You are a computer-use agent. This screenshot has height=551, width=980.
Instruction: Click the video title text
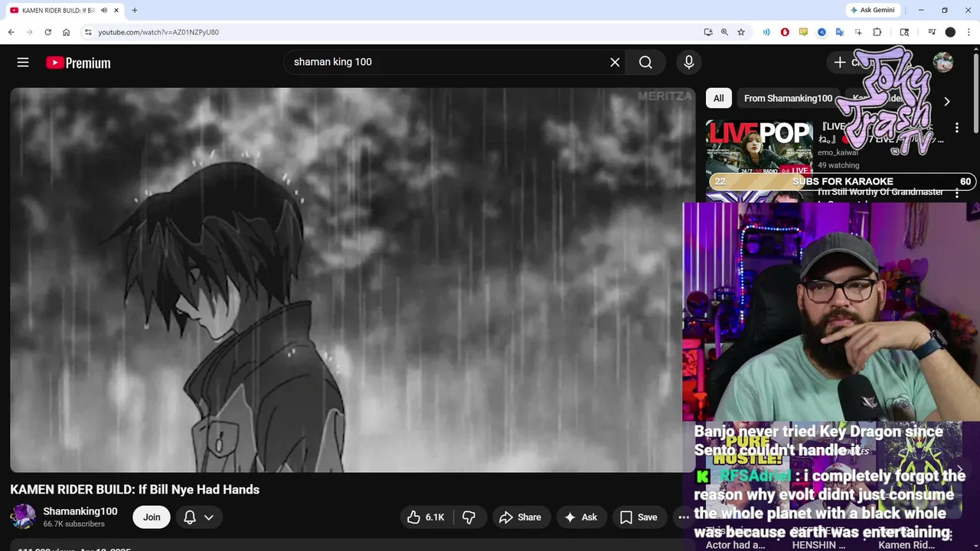pyautogui.click(x=135, y=490)
